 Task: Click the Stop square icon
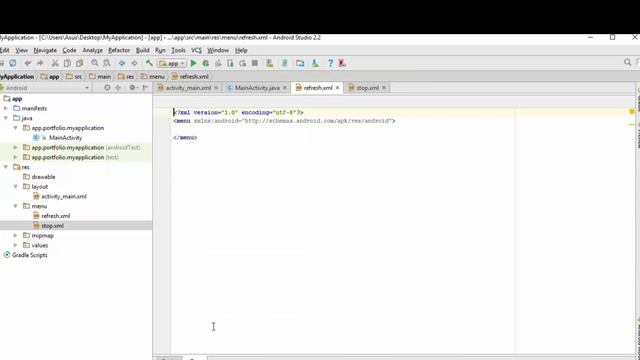[255, 63]
